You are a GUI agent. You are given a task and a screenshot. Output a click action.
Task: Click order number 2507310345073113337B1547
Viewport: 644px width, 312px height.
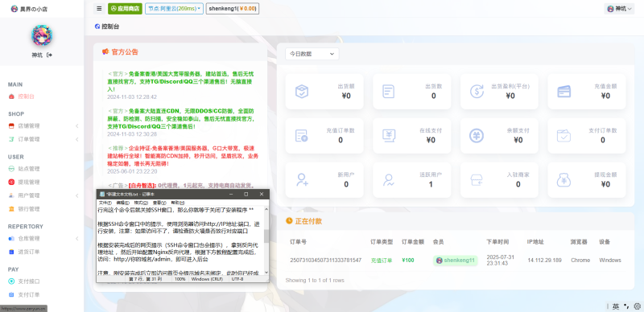pos(326,261)
